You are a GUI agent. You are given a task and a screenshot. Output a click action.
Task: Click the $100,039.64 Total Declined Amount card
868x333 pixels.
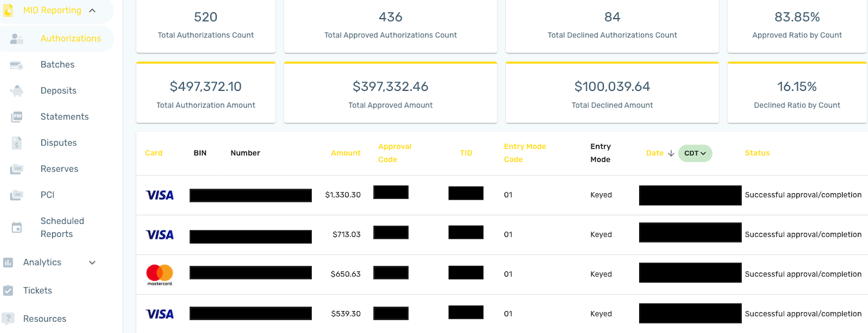(612, 92)
